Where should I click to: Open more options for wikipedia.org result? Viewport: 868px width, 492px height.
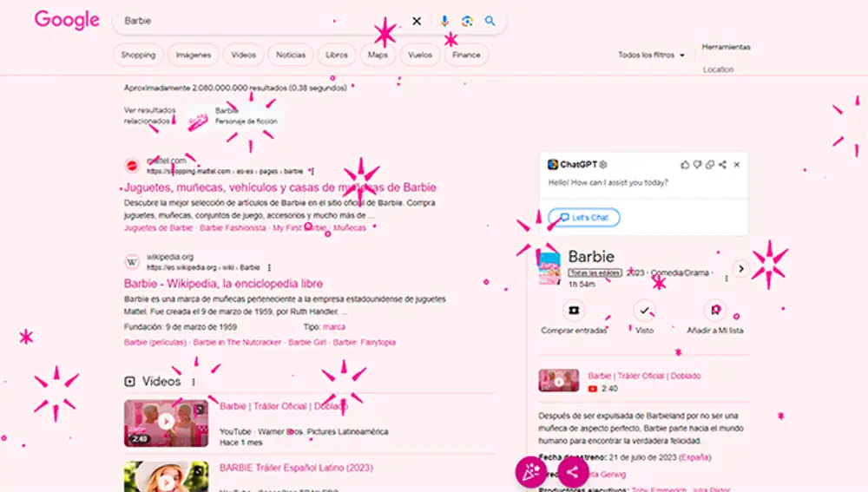270,268
